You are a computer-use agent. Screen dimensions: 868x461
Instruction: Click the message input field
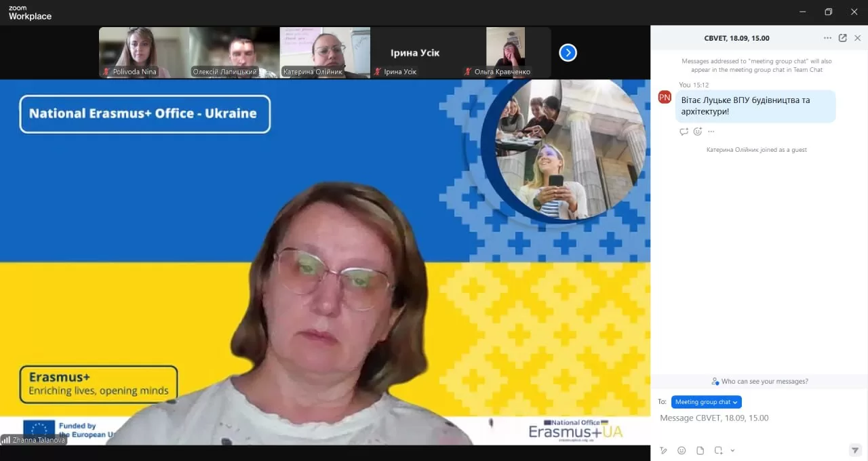pos(753,418)
